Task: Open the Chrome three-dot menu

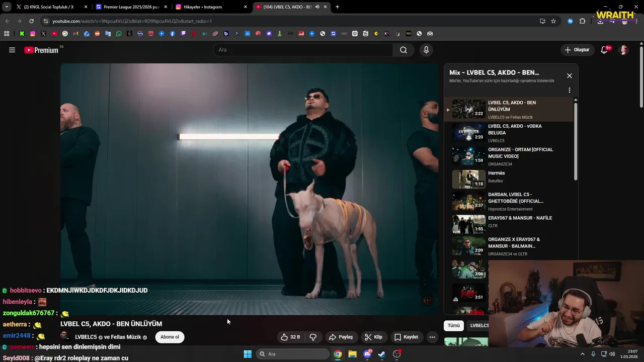Action: coord(636,21)
